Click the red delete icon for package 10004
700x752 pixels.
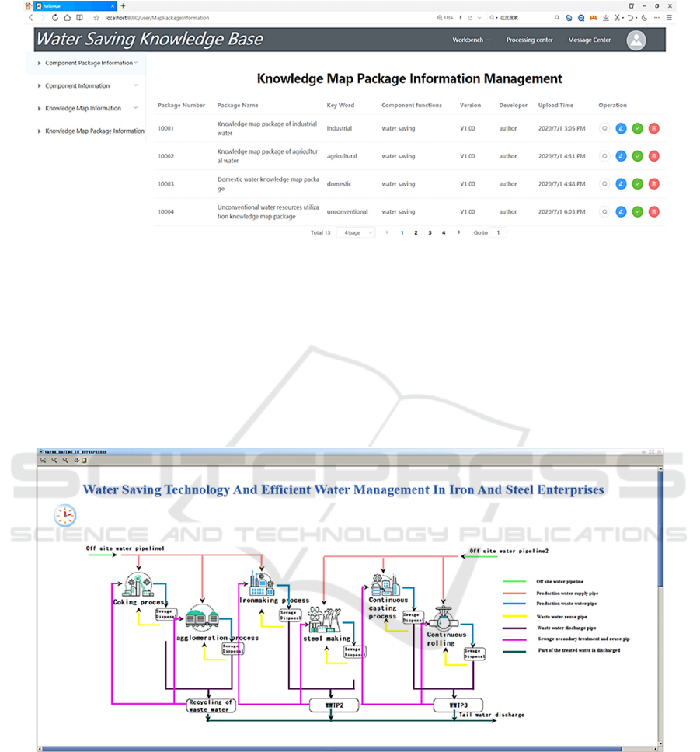tap(654, 211)
